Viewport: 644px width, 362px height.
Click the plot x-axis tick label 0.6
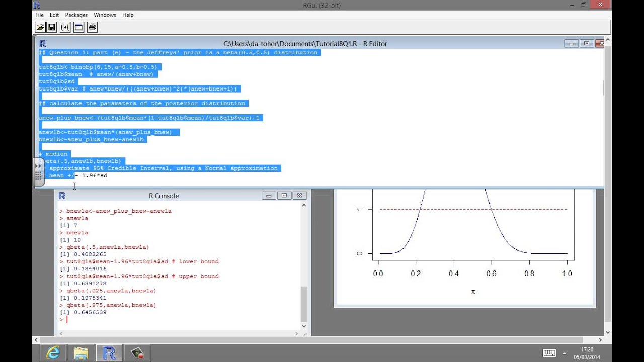pyautogui.click(x=492, y=274)
